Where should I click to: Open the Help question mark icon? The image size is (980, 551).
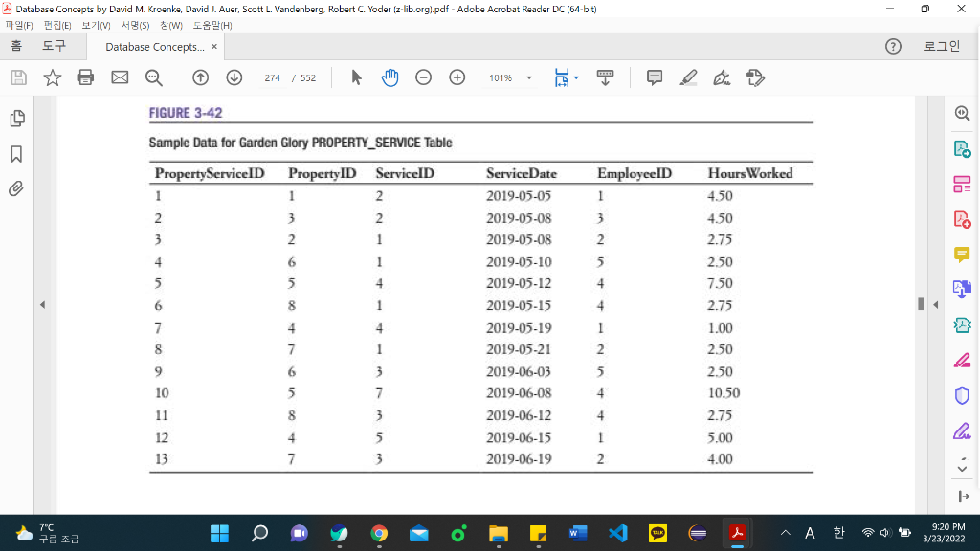[x=893, y=47]
